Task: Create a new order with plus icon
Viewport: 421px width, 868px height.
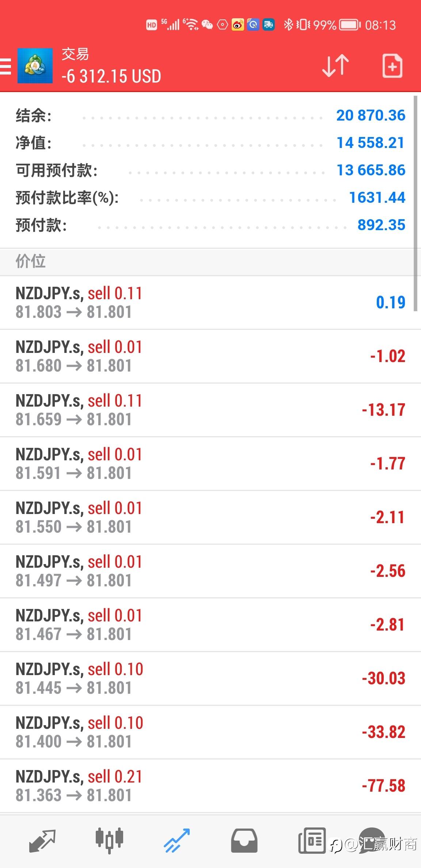Action: coord(392,66)
